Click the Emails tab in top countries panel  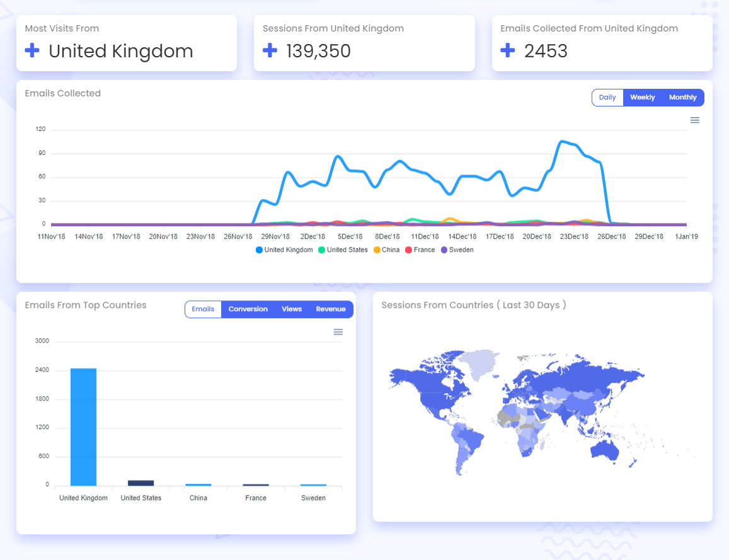click(x=203, y=309)
